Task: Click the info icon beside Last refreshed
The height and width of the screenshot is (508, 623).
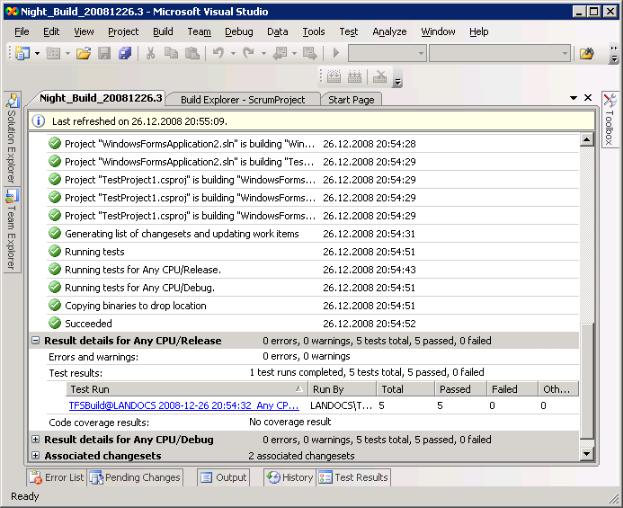Action: [38, 121]
